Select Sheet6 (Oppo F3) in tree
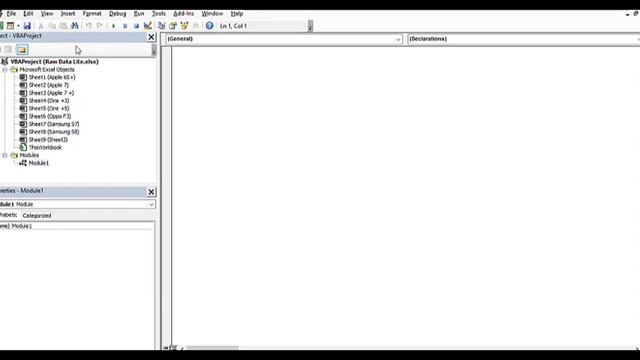The width and height of the screenshot is (640, 360). tap(49, 116)
